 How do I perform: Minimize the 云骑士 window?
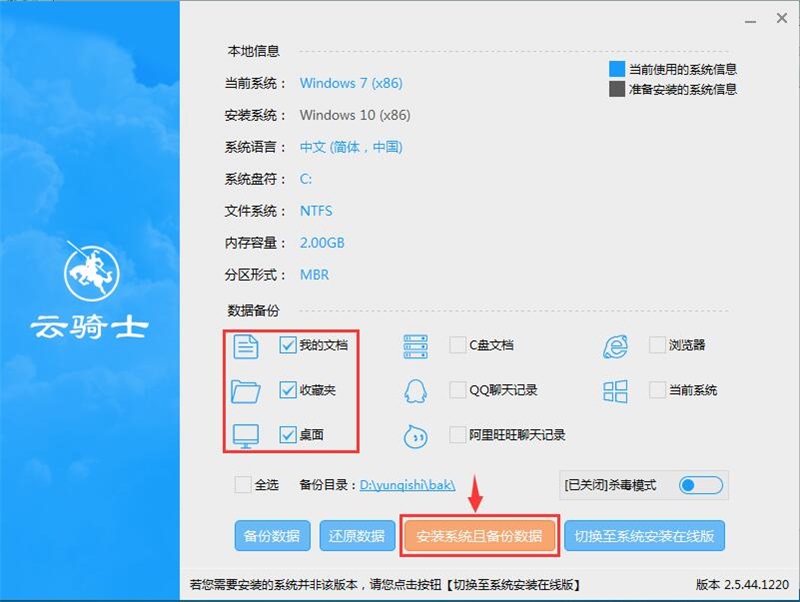(750, 20)
